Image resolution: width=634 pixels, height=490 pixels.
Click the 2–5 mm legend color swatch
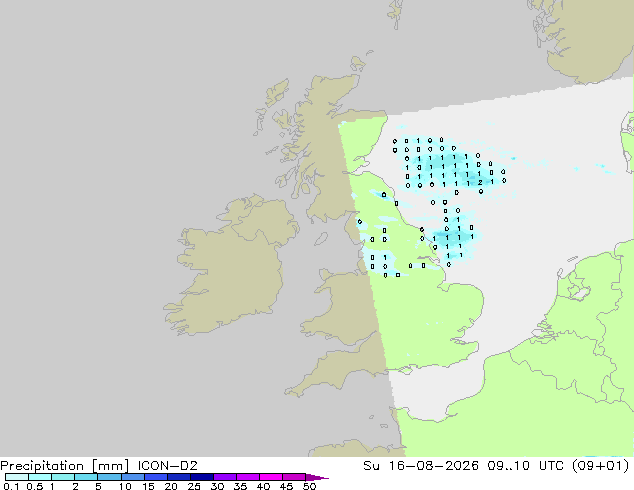[86, 477]
